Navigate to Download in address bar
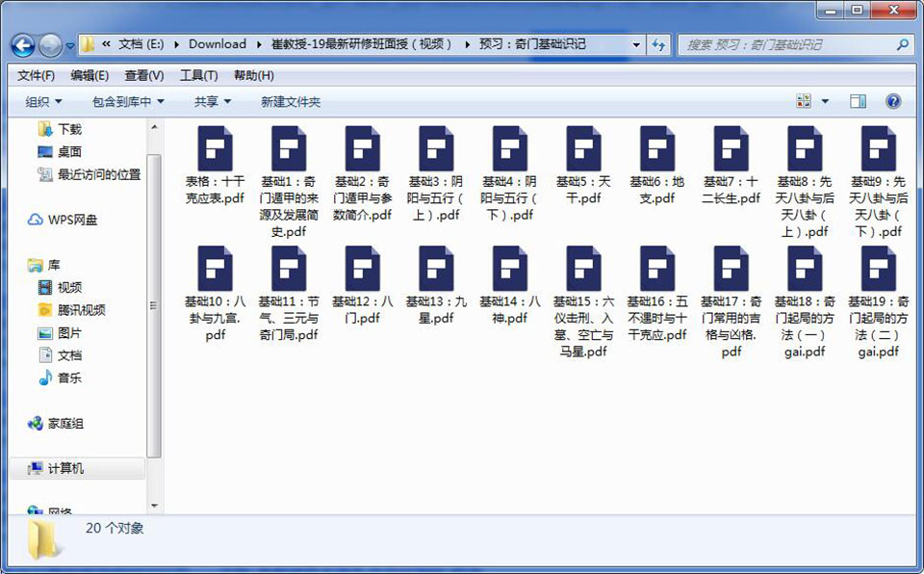This screenshot has height=574, width=924. tap(218, 44)
